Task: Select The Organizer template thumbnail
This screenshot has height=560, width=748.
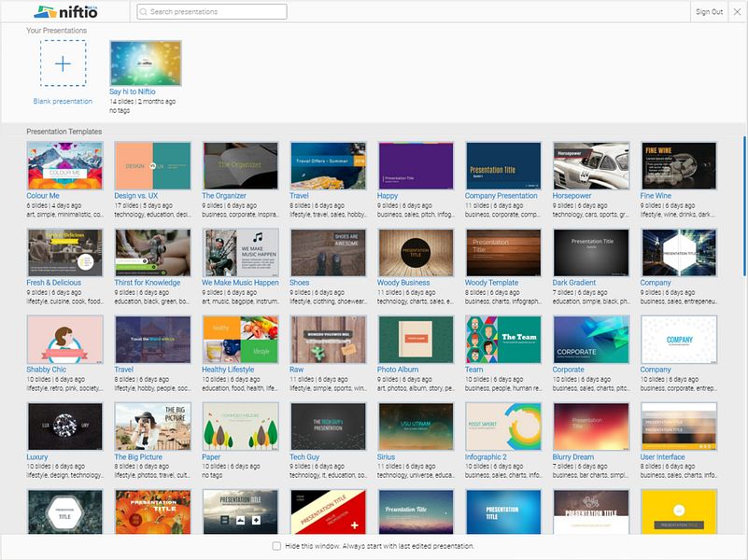Action: pos(240,165)
